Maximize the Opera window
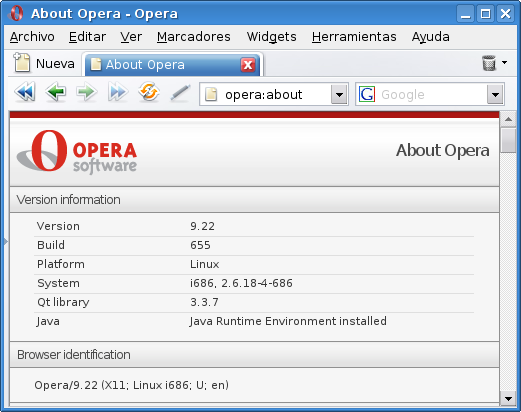 tap(485, 14)
